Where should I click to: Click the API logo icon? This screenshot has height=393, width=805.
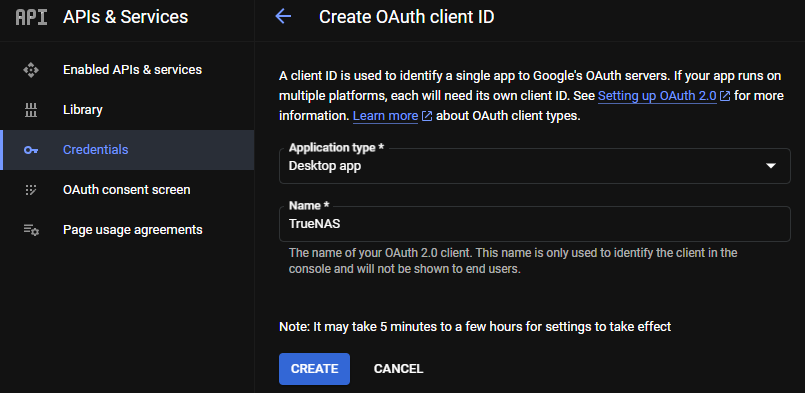click(x=31, y=17)
